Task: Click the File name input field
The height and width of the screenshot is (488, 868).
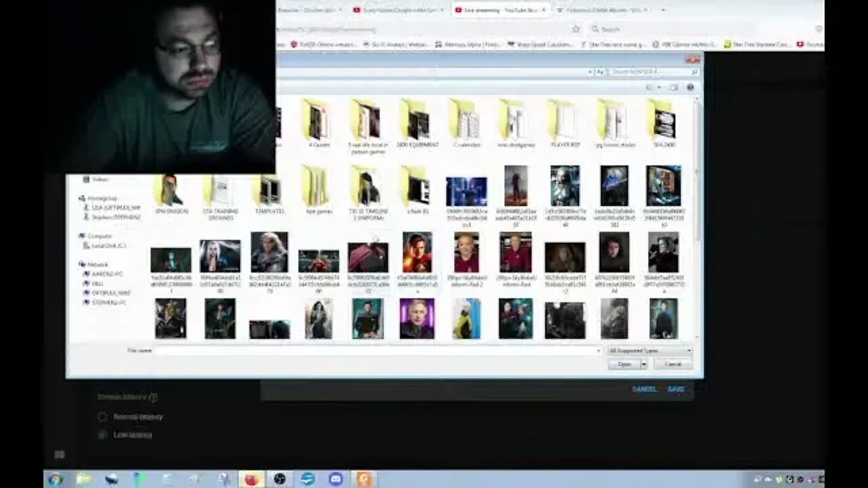Action: point(378,350)
